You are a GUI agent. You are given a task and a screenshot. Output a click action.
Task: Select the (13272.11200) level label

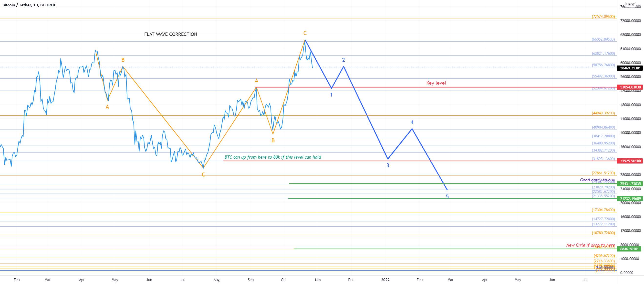point(603,224)
